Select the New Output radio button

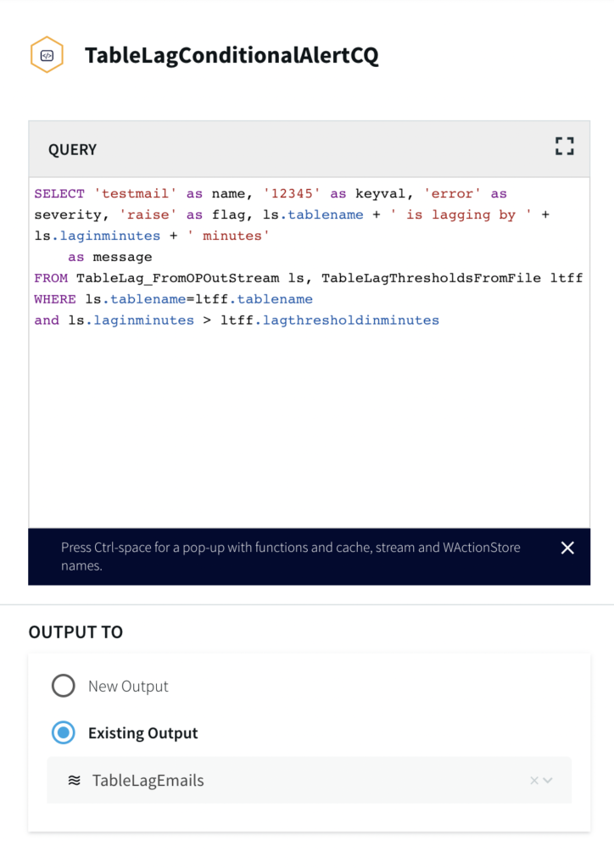click(64, 686)
